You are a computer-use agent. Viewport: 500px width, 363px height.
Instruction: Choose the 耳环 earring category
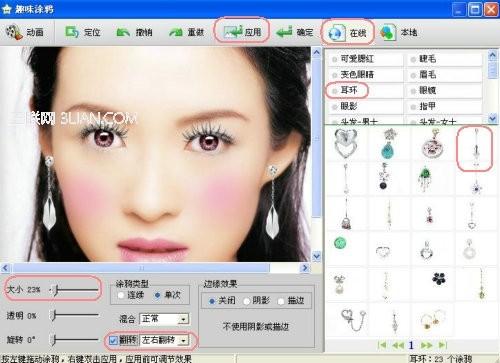(348, 90)
